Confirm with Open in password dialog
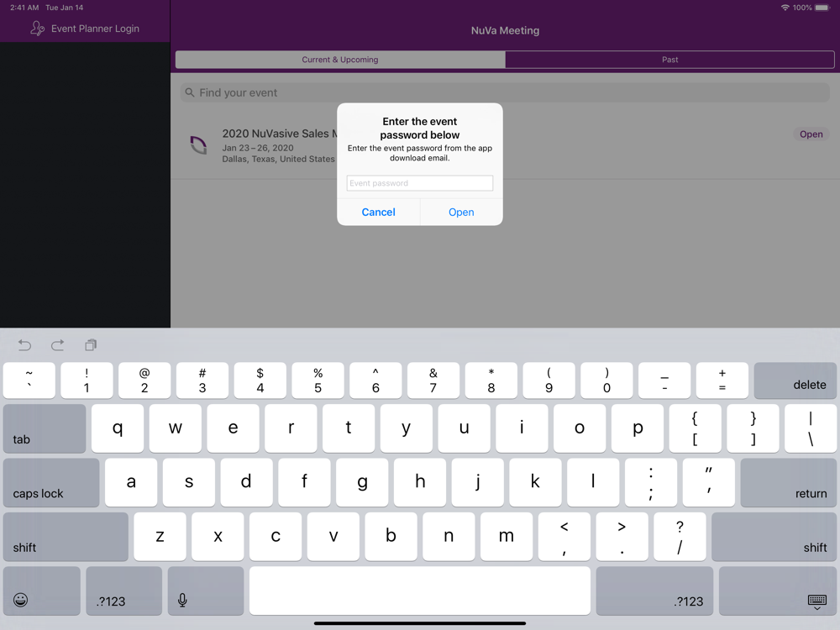The image size is (840, 630). [x=461, y=213]
